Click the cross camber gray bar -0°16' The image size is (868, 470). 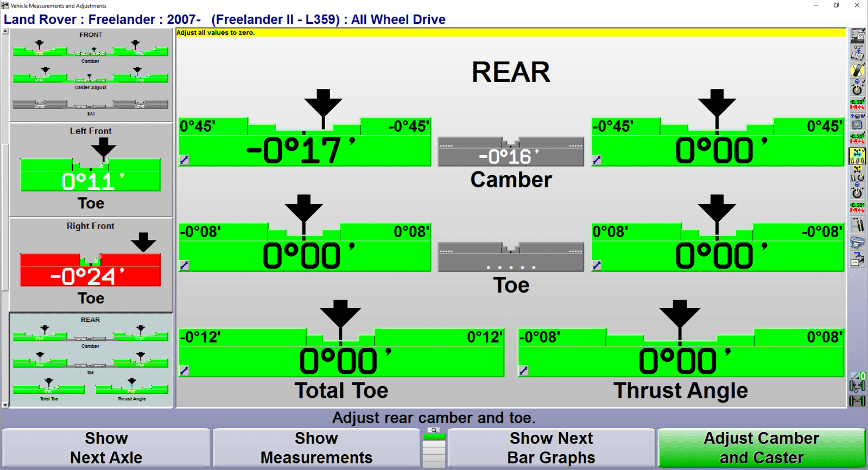(x=511, y=151)
